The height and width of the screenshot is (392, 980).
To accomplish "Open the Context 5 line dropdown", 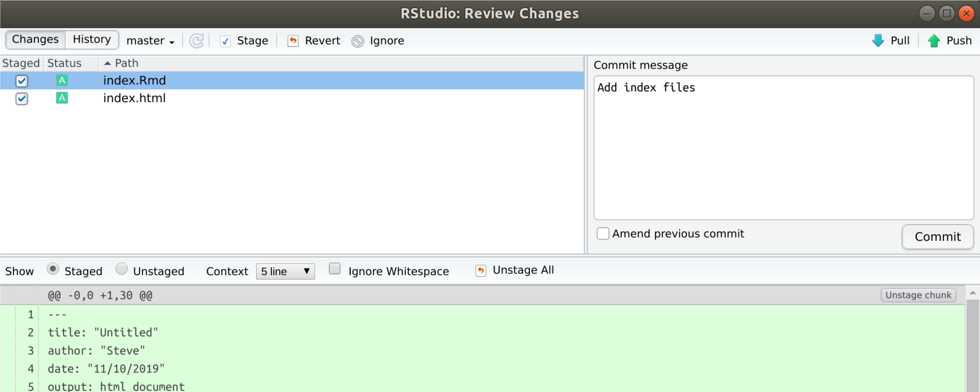I will (x=285, y=272).
